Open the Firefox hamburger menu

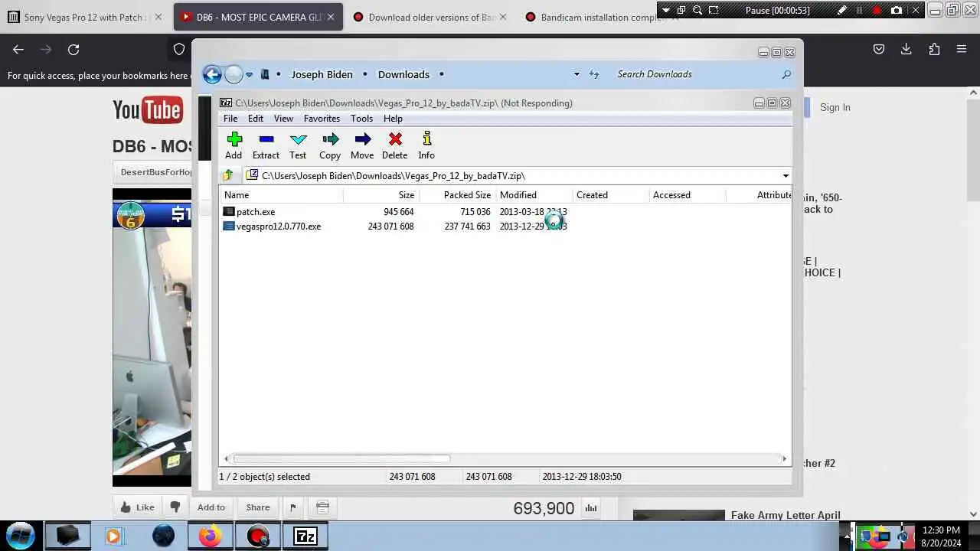(x=962, y=49)
